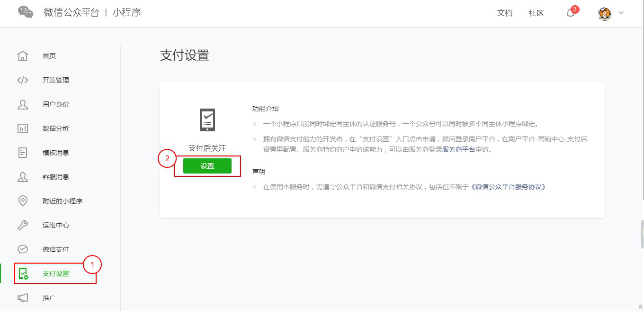Image resolution: width=644 pixels, height=311 pixels.
Task: Open 客服消息 menu item
Action: [x=56, y=177]
